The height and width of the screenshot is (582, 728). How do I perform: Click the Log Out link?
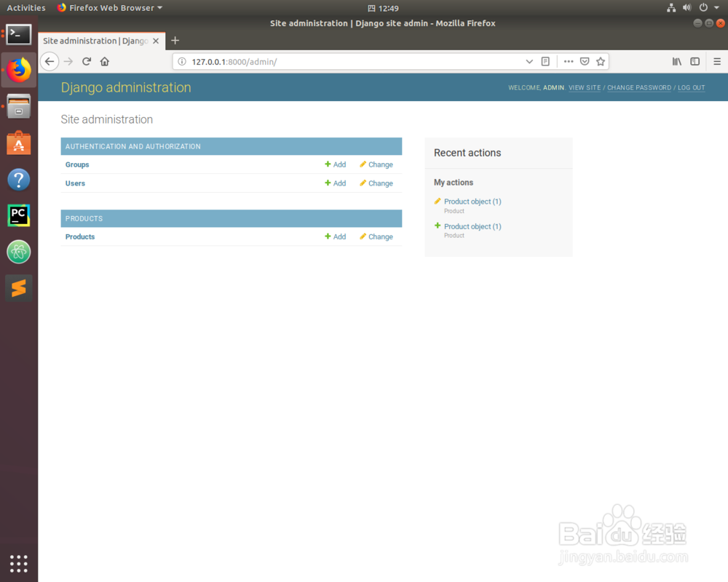pyautogui.click(x=691, y=88)
